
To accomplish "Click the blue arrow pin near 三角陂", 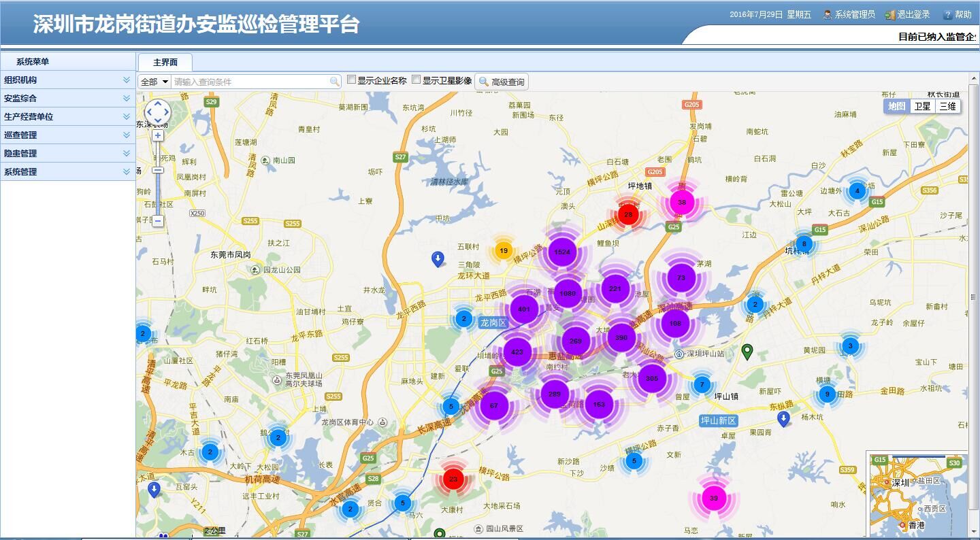I will pyautogui.click(x=438, y=259).
